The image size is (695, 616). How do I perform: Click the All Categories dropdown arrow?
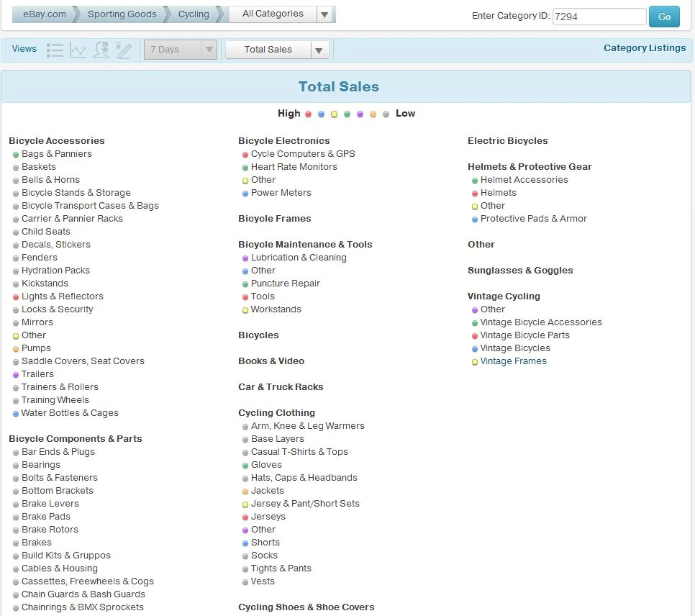pos(325,14)
